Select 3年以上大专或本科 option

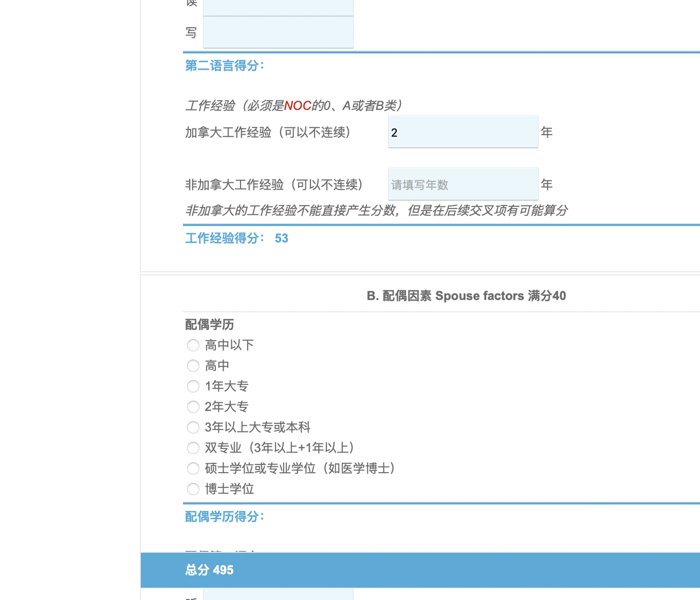[x=193, y=427]
